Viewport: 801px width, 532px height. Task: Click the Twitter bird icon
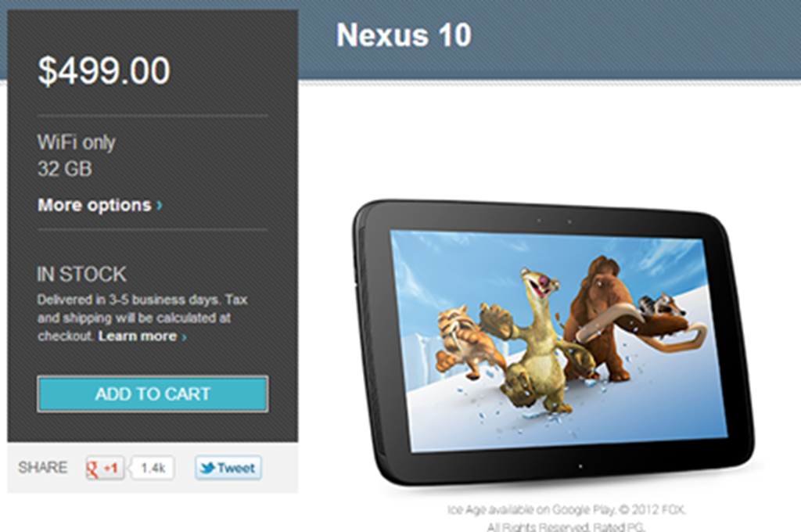(x=207, y=468)
